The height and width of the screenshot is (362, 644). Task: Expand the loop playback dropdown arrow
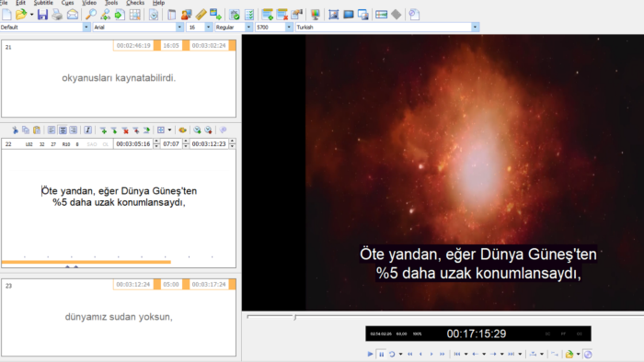point(401,355)
